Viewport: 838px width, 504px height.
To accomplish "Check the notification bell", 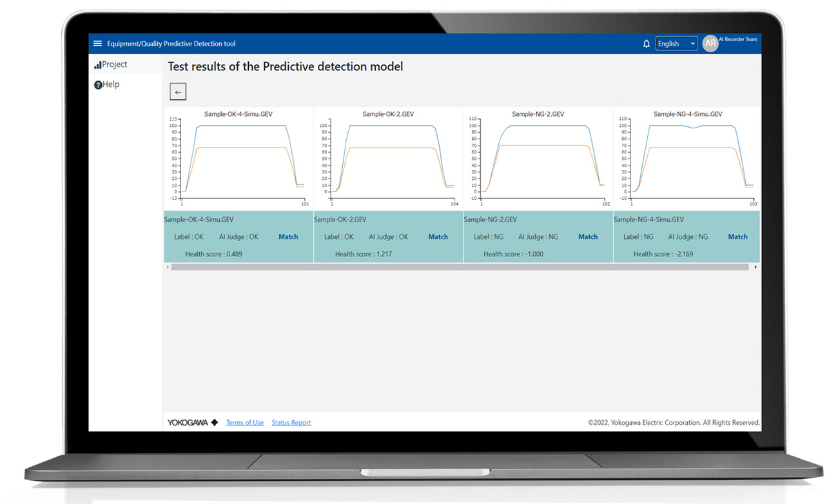I will [x=647, y=44].
